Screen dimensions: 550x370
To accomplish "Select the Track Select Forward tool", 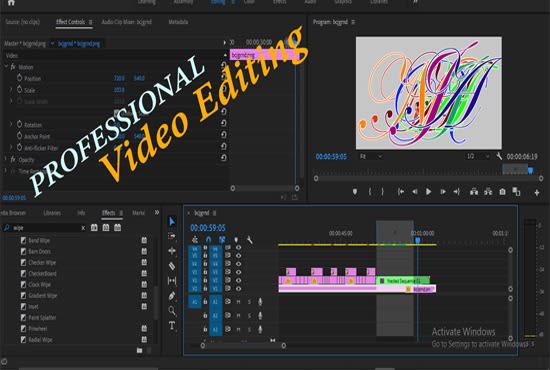I will coord(172,236).
